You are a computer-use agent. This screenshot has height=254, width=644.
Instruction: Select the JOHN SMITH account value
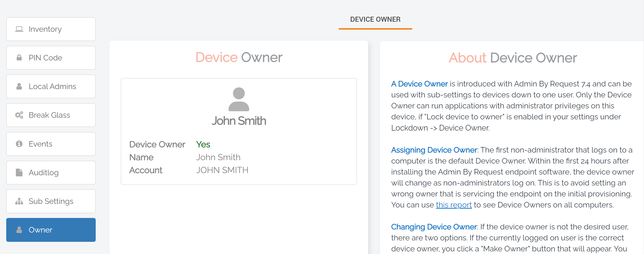tap(222, 170)
